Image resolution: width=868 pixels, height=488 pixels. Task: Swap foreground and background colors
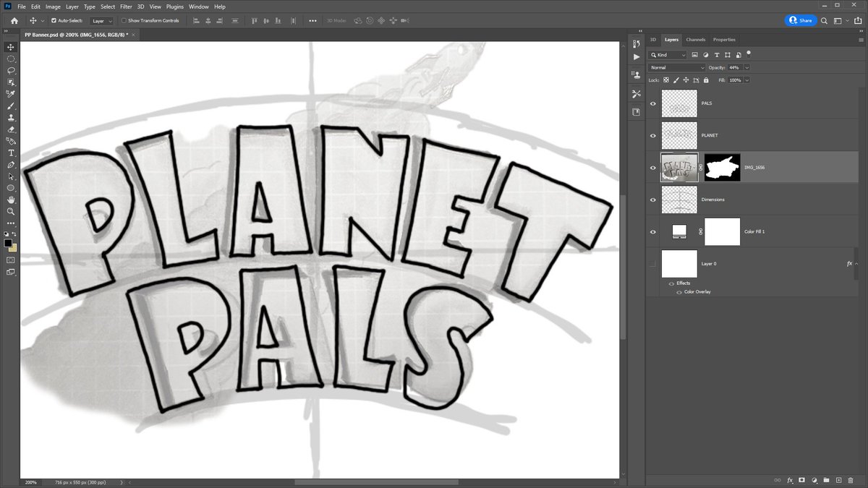coord(15,234)
